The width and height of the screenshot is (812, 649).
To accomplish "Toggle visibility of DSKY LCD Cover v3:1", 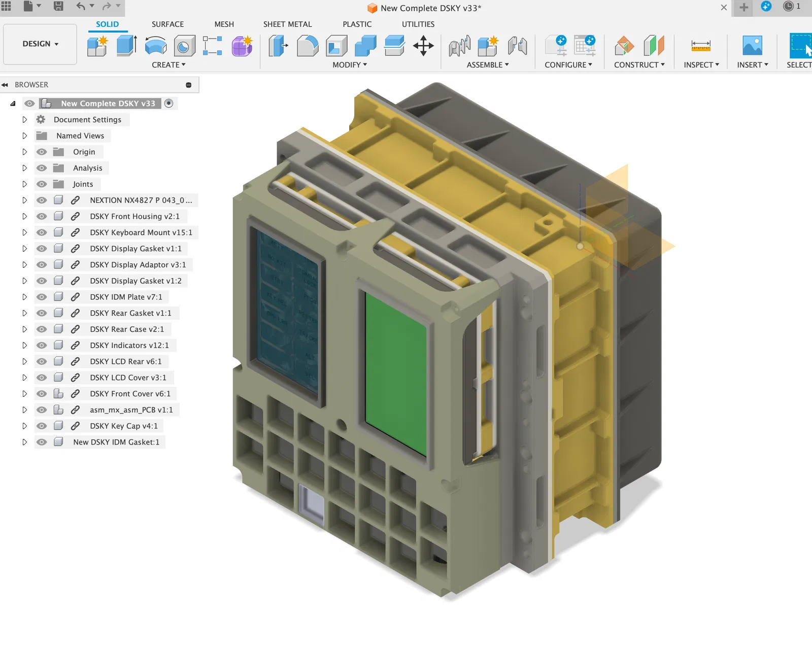I will (x=42, y=378).
